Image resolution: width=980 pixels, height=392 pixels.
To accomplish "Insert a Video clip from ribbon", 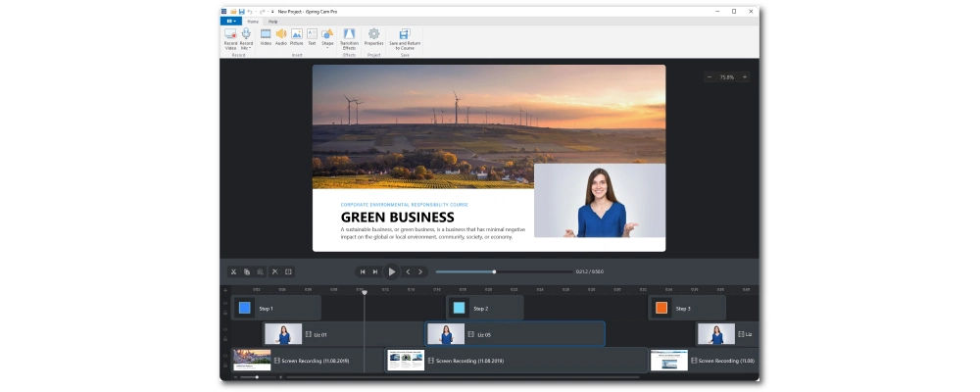I will (266, 34).
